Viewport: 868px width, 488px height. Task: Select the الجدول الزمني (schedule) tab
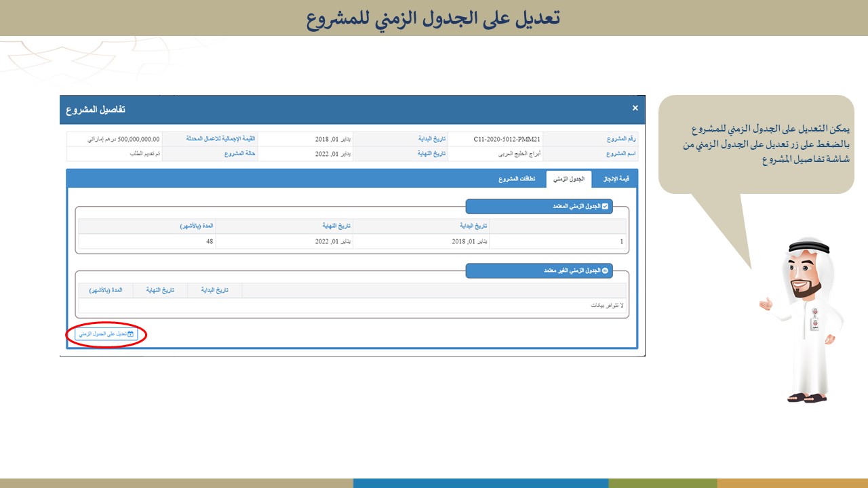coord(569,179)
